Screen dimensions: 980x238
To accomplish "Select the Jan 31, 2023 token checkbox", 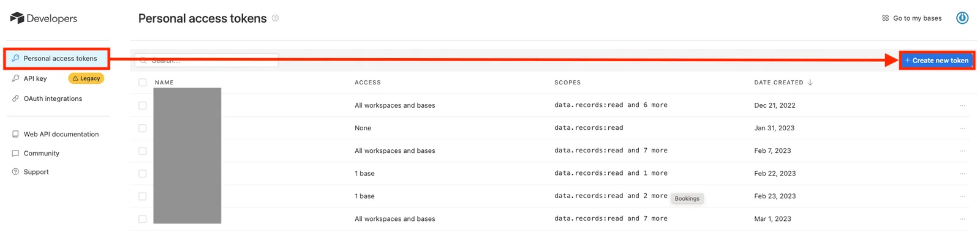I will [142, 128].
